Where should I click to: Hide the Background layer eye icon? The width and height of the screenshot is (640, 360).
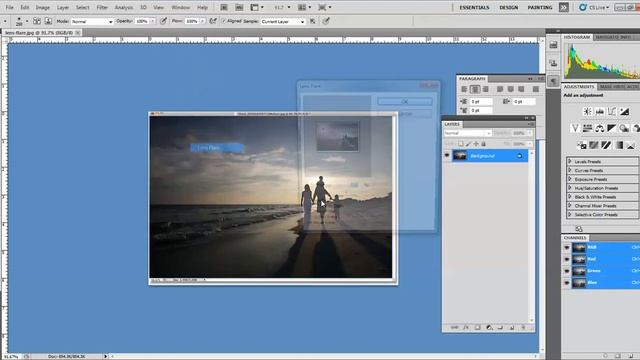pos(447,156)
